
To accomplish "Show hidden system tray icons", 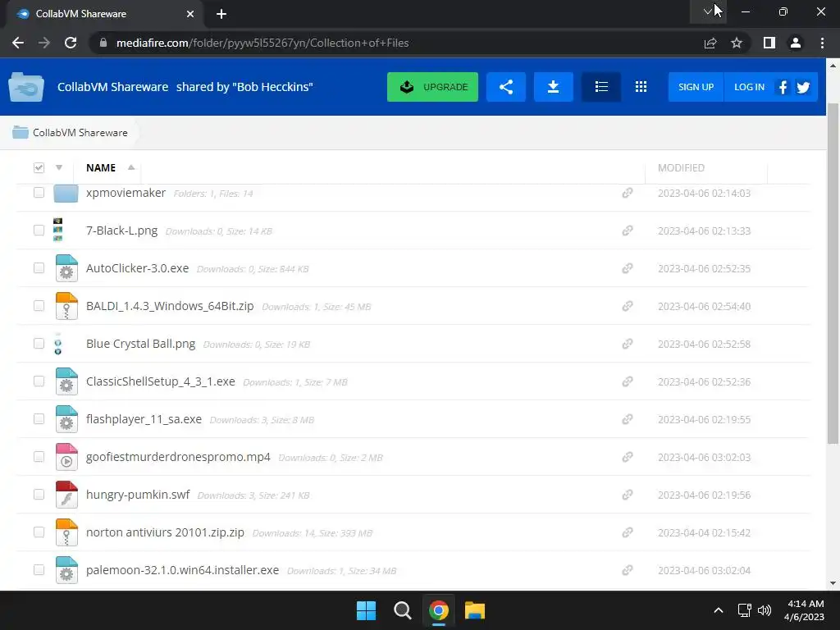I will (719, 610).
